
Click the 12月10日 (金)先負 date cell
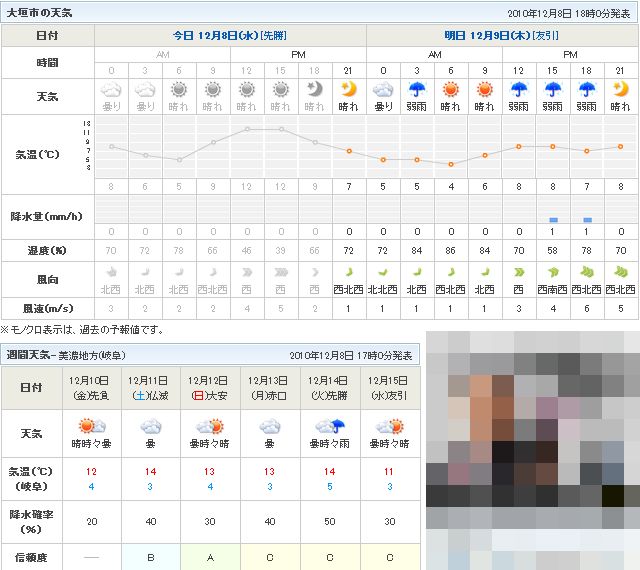[92, 388]
